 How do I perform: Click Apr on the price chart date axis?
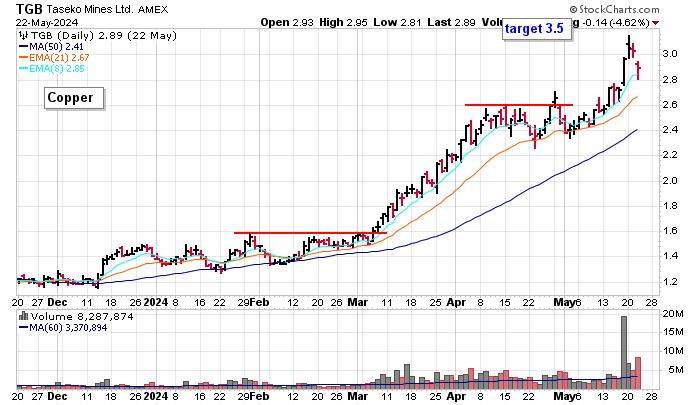[x=456, y=302]
